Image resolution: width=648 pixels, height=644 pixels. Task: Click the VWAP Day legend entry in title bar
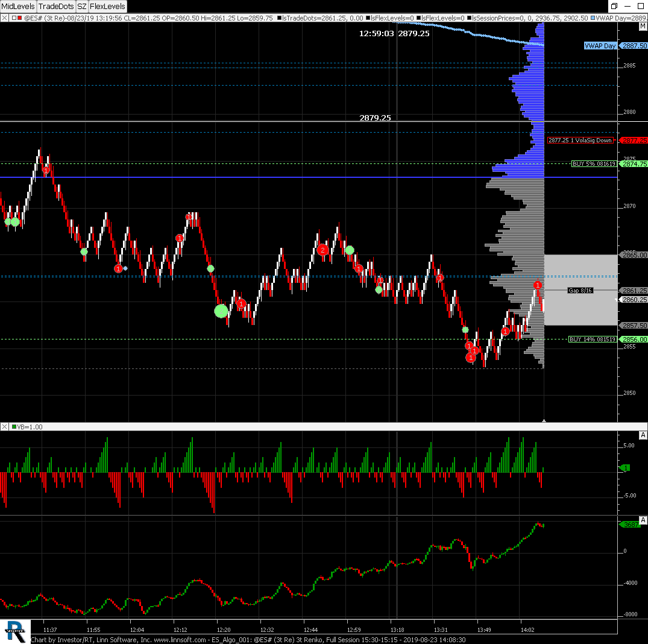[x=621, y=18]
